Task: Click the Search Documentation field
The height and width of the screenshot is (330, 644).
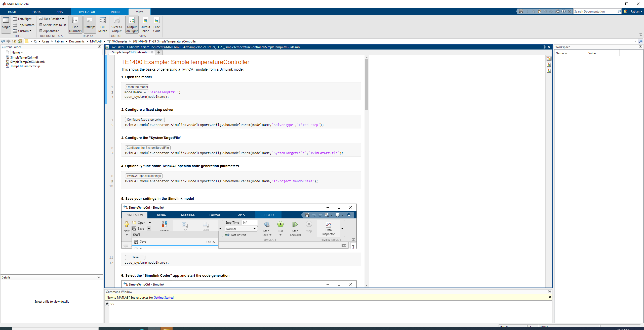Action: point(595,12)
